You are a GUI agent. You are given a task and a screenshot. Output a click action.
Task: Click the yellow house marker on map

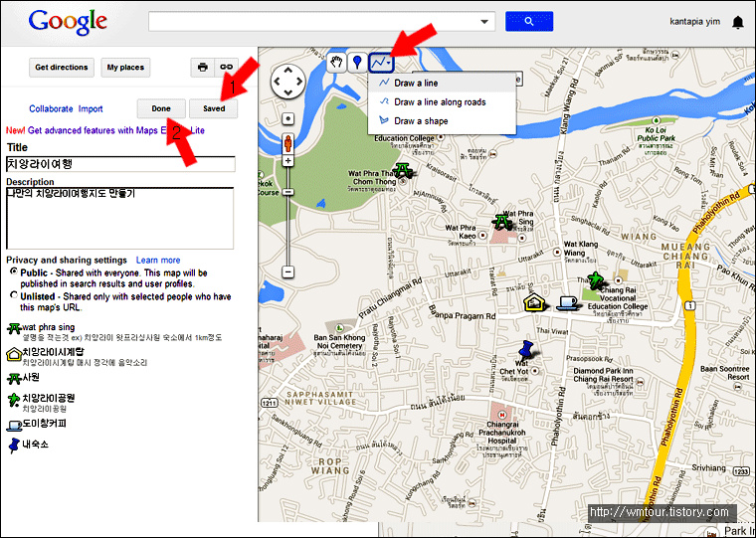[x=534, y=303]
